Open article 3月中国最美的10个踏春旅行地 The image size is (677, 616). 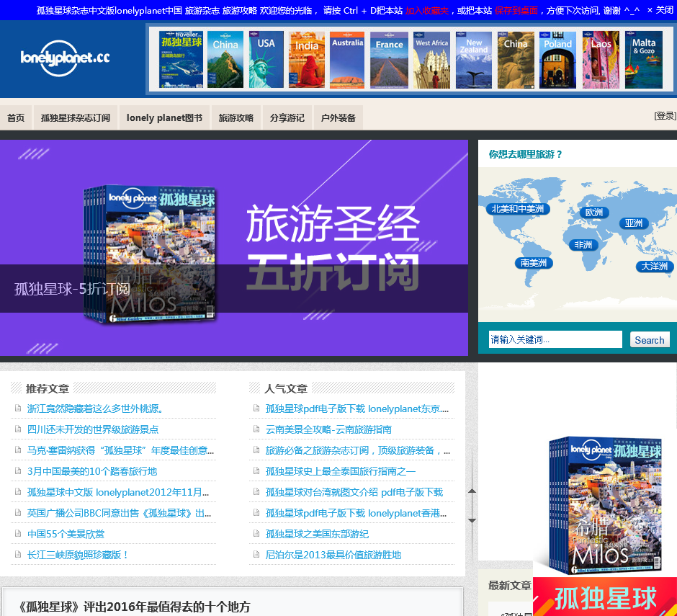point(92,471)
